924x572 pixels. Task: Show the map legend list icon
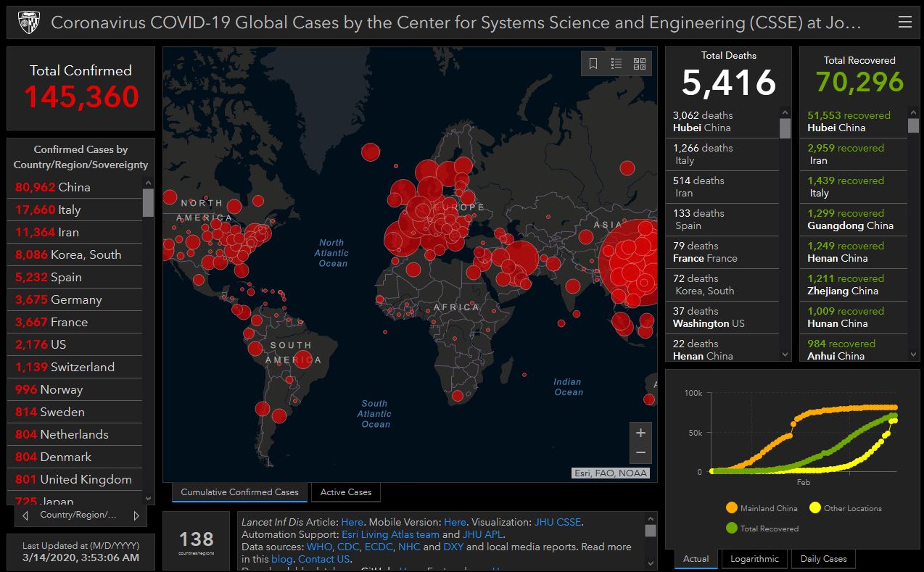[616, 64]
